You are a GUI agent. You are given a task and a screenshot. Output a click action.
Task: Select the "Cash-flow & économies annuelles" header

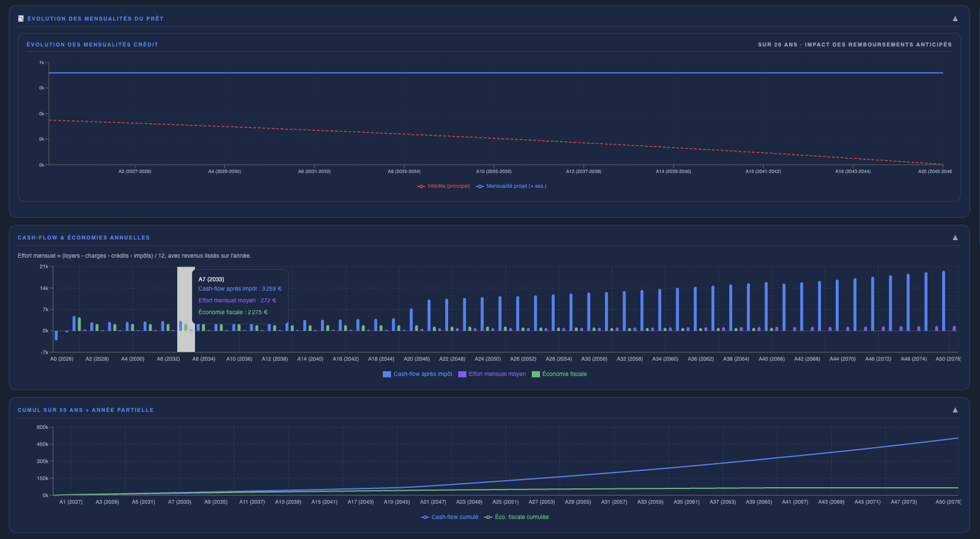click(x=84, y=237)
